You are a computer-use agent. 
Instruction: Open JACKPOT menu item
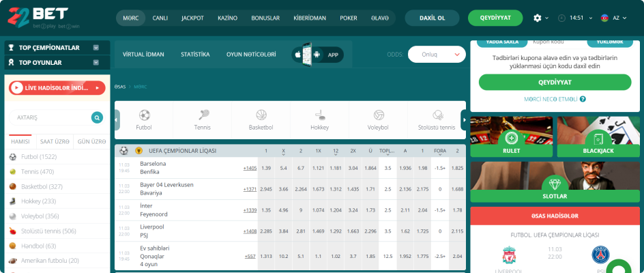192,18
